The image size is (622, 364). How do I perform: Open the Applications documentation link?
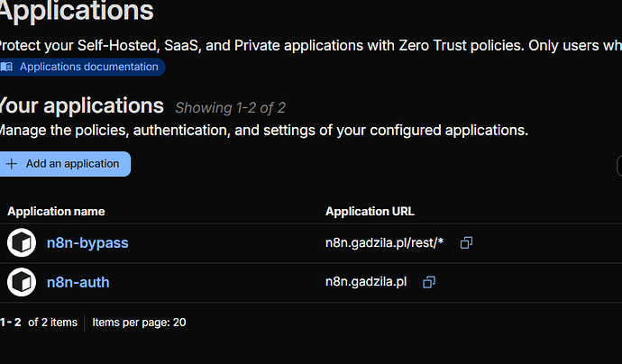(x=88, y=67)
